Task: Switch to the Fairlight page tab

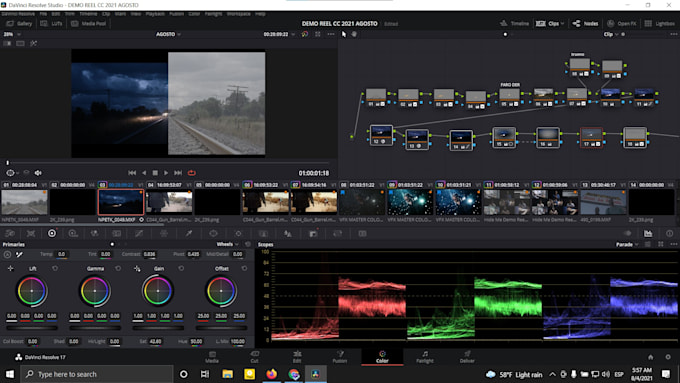Action: (425, 357)
